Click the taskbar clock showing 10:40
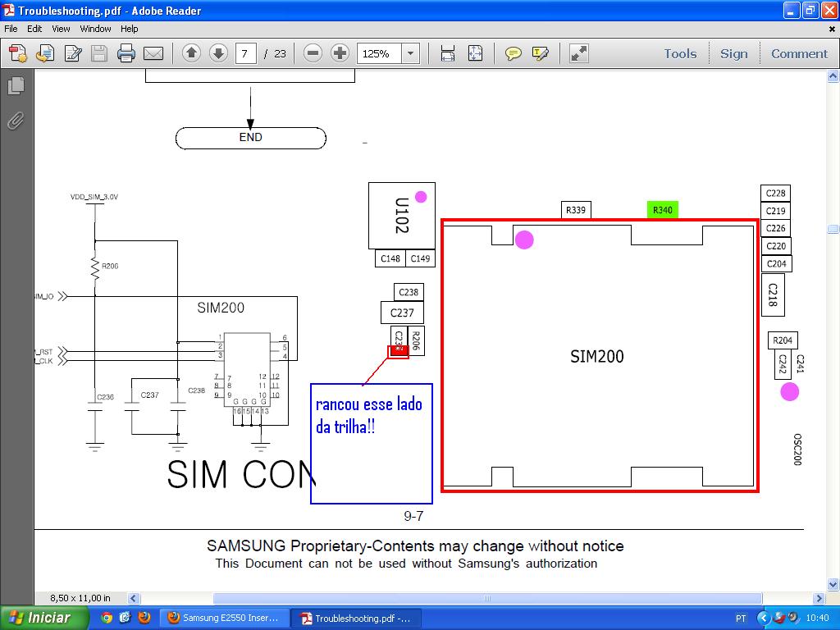This screenshot has height=630, width=840. tap(818, 619)
